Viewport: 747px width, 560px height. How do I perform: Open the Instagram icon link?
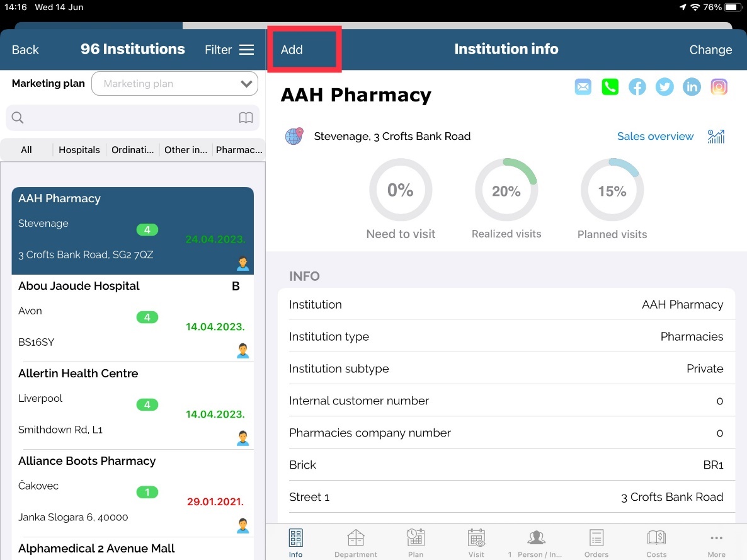(x=719, y=87)
